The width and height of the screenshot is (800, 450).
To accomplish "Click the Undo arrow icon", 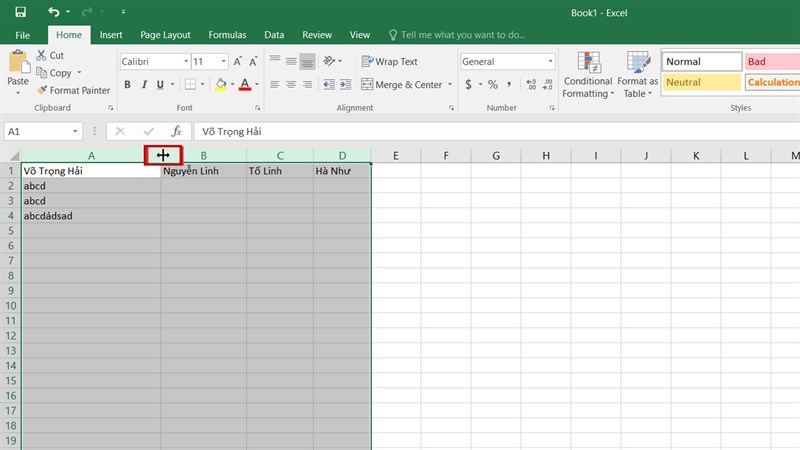I will (x=53, y=11).
